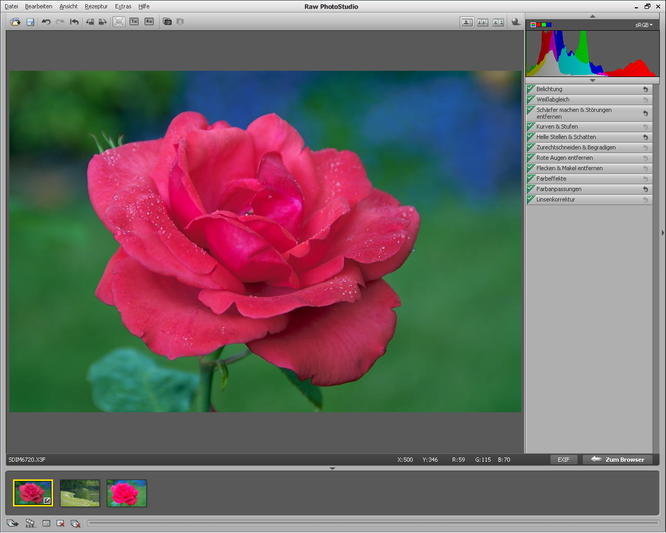Select the single image view mode icon
Image resolution: width=666 pixels, height=533 pixels.
point(467,21)
